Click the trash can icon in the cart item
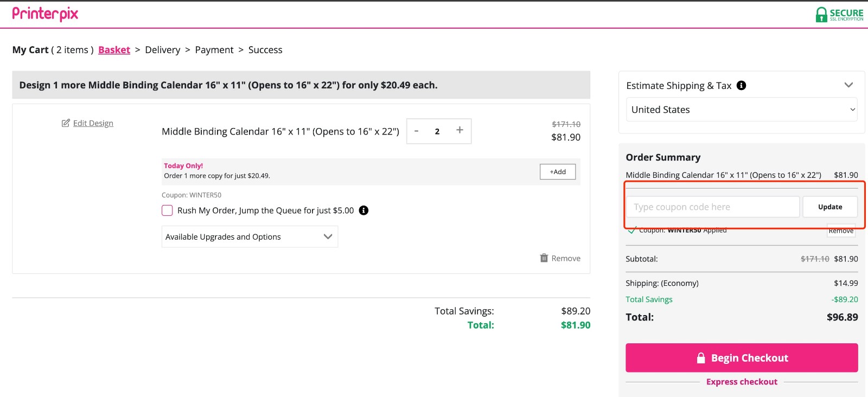868x397 pixels. pyautogui.click(x=544, y=258)
